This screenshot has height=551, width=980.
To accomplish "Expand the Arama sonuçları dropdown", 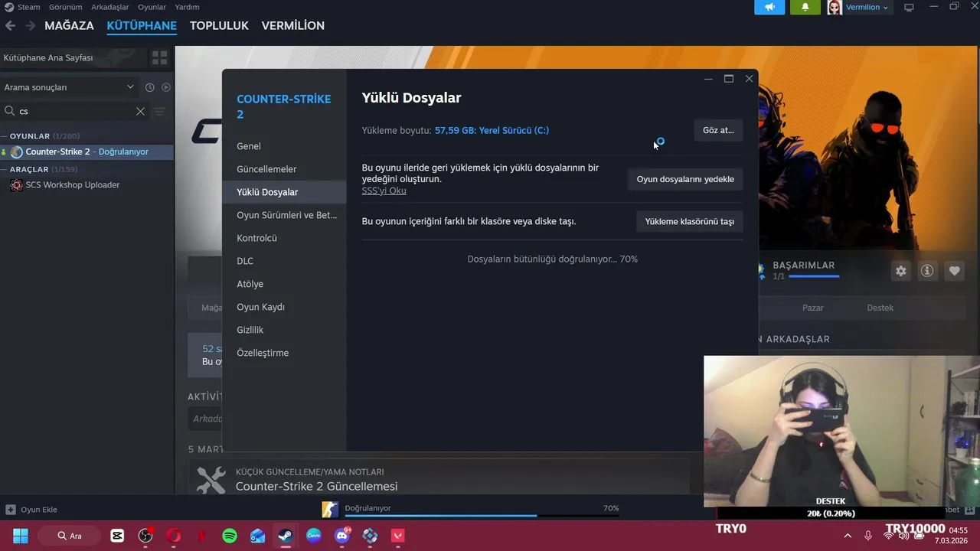I will coord(130,87).
